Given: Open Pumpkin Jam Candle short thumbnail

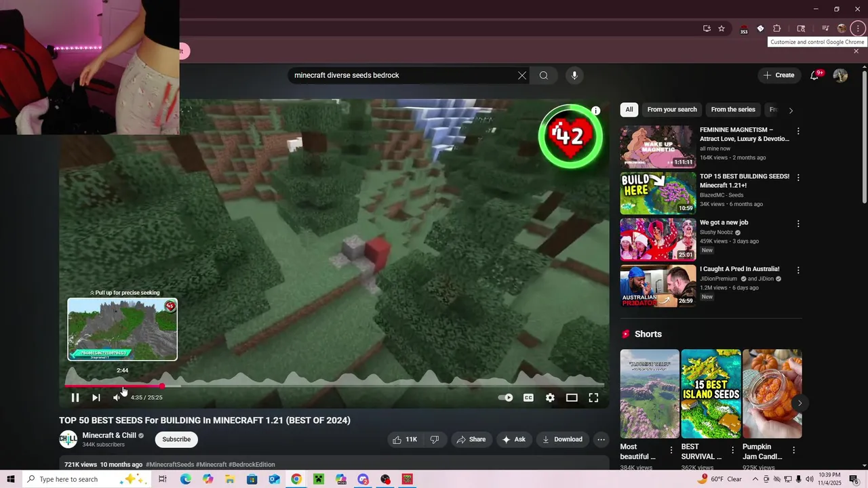Looking at the screenshot, I should click(x=772, y=394).
